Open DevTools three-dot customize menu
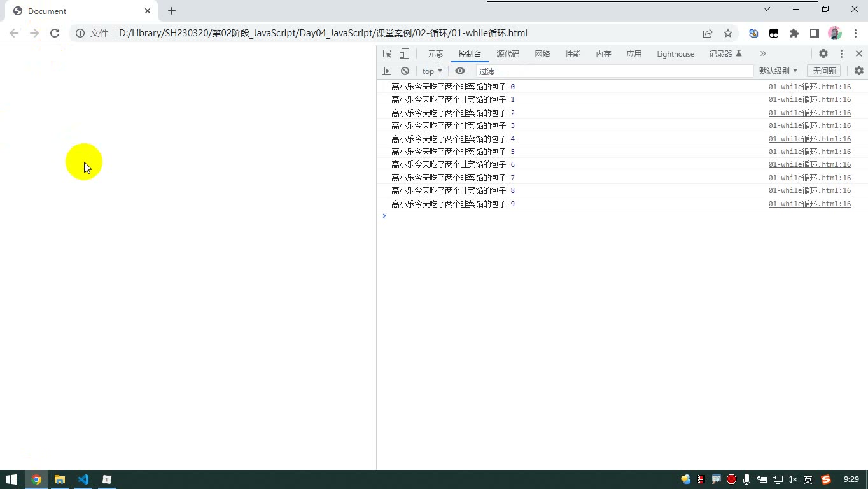Image resolution: width=868 pixels, height=489 pixels. [841, 54]
